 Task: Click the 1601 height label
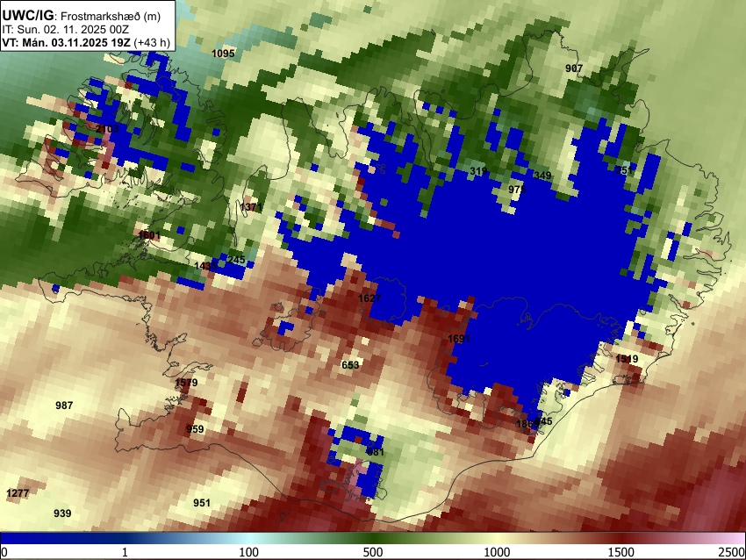(x=149, y=235)
